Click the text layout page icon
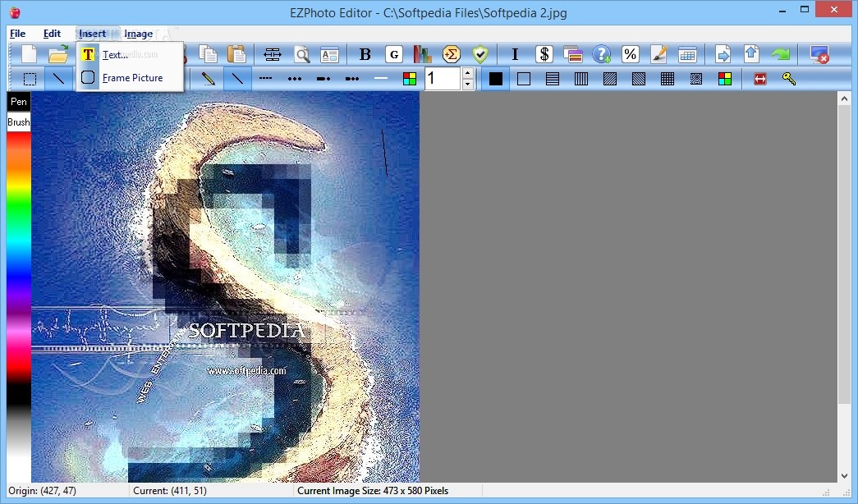This screenshot has height=504, width=858. point(330,54)
